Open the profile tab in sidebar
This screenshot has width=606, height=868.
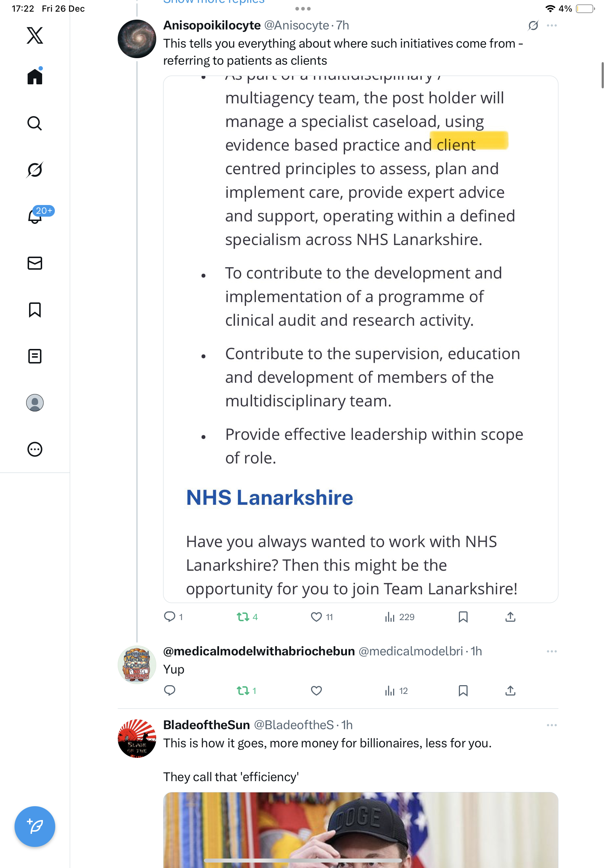35,403
